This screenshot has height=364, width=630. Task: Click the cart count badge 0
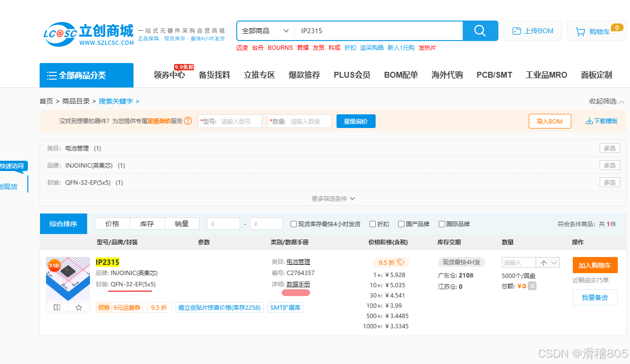pos(617,27)
